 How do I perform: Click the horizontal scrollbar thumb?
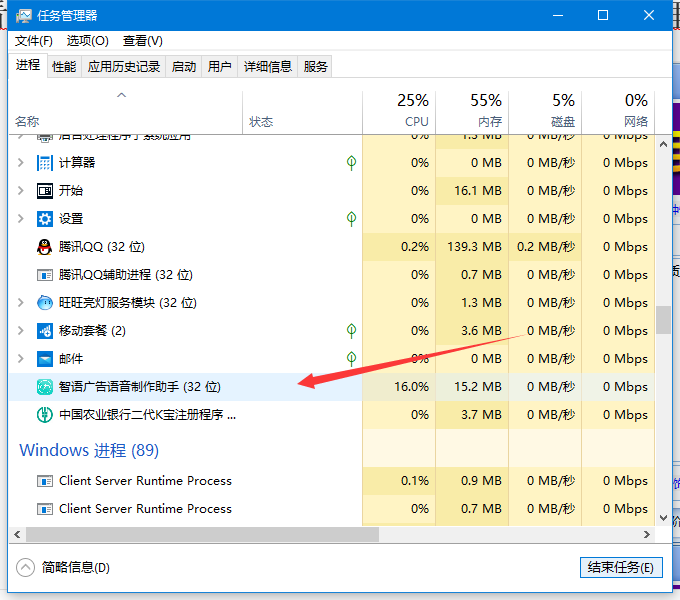coord(202,535)
